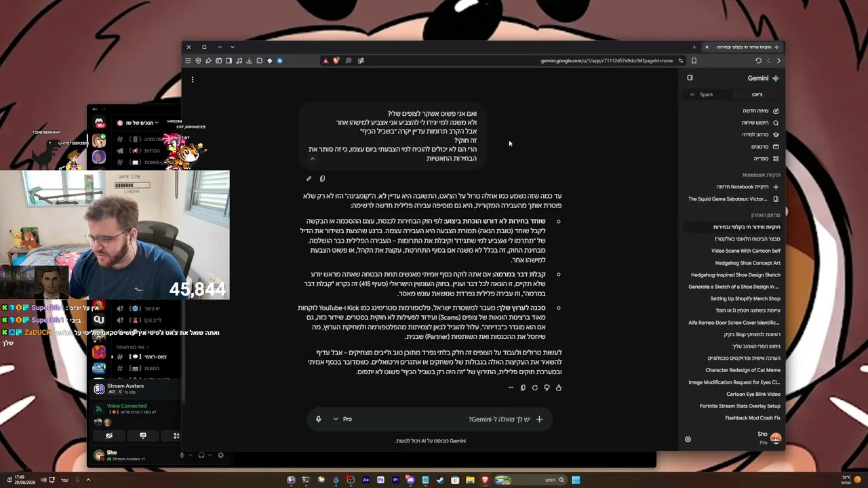
Task: Open chat search (חיפוש שיחות) in Gemini sidebar
Action: (x=760, y=123)
